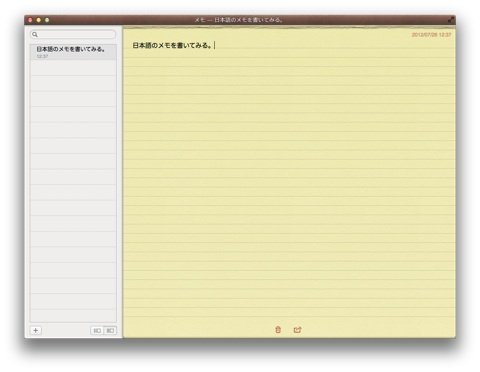Delete the note using the trash icon
The width and height of the screenshot is (480, 372).
pos(278,330)
